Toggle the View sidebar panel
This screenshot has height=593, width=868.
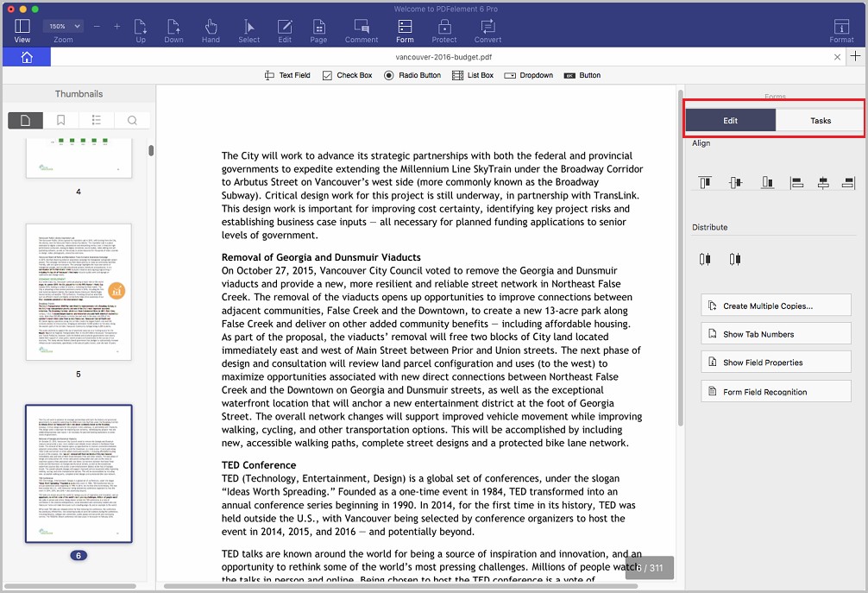pos(22,31)
